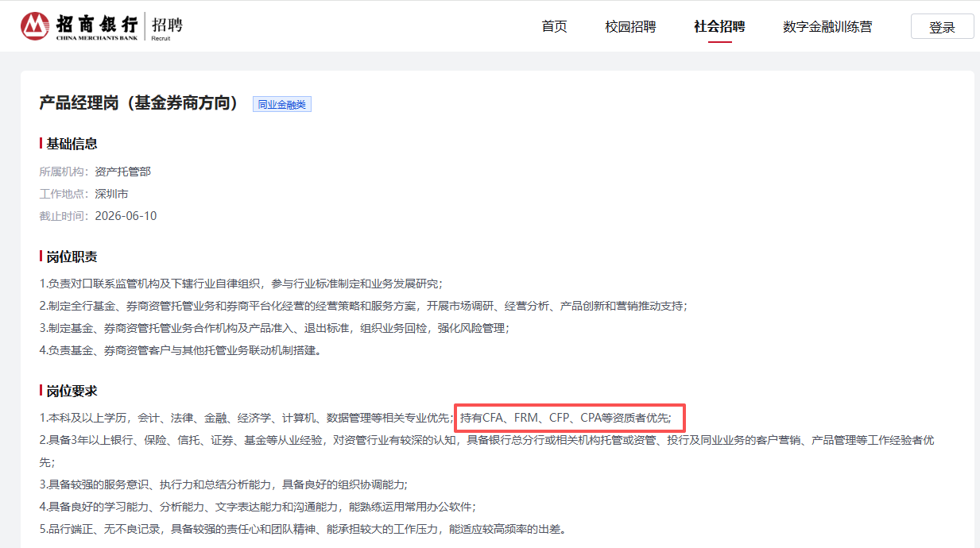The width and height of the screenshot is (980, 548).
Task: Click the 同业金融类 category tag
Action: coord(281,104)
